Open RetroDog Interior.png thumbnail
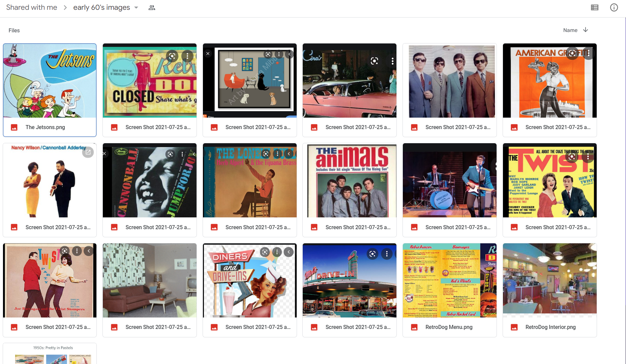Image resolution: width=626 pixels, height=364 pixels. pyautogui.click(x=549, y=280)
